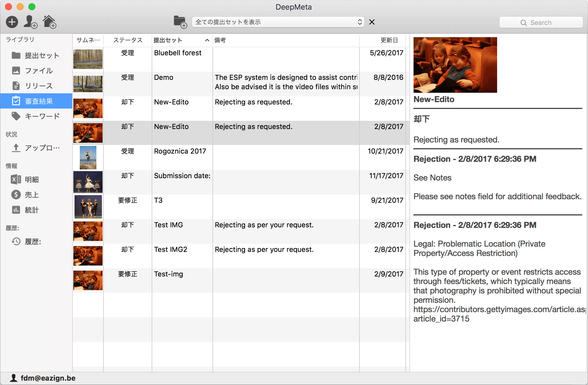The width and height of the screenshot is (588, 385).
Task: Click the サムネ… column header
Action: 88,40
